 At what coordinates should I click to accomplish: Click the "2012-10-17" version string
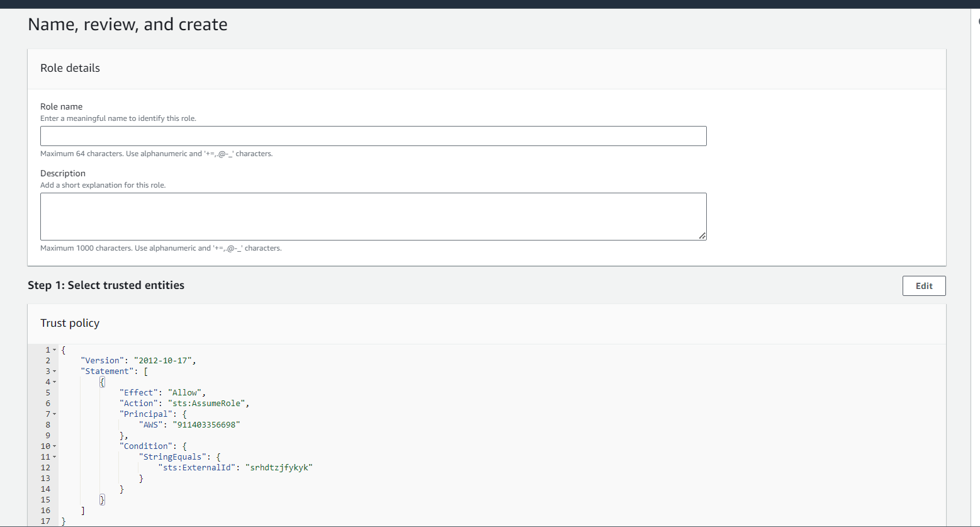165,361
